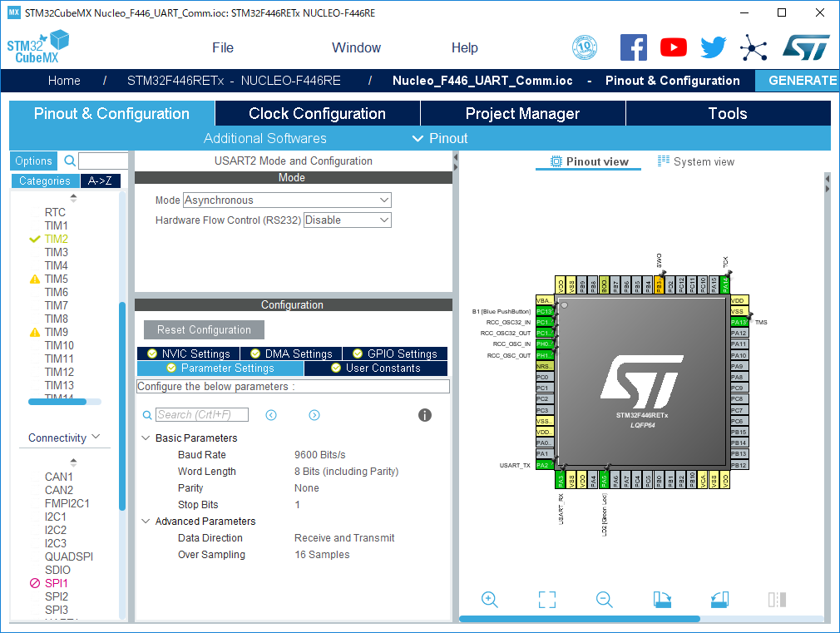Screen dimensions: 840x633
Task: Open Additional Softwares
Action: [x=265, y=138]
